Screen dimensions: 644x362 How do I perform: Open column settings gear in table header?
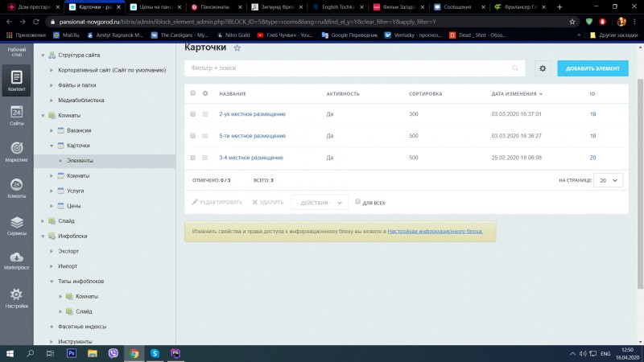pos(205,93)
